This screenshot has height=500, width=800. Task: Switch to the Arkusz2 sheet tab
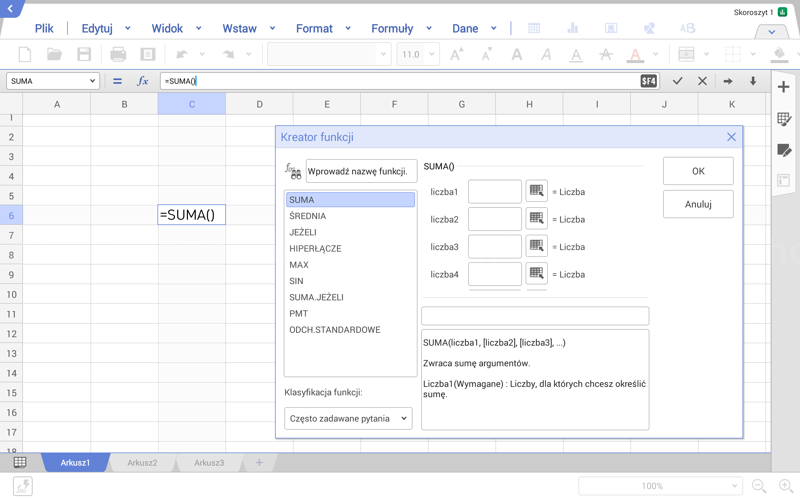[x=142, y=463]
